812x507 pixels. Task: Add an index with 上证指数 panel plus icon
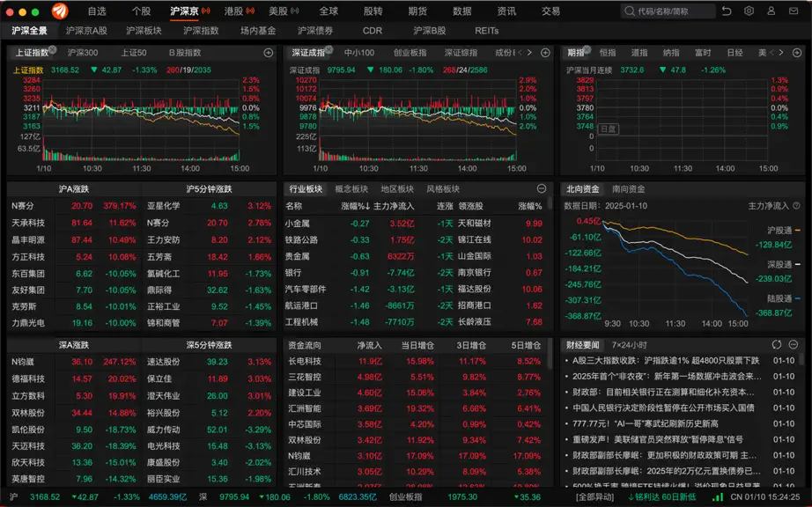(x=269, y=53)
